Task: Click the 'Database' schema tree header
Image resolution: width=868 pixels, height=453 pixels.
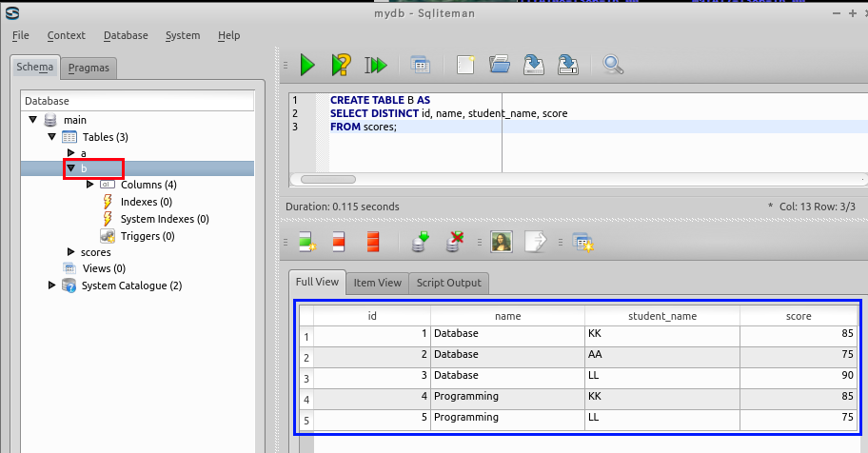Action: click(x=137, y=101)
